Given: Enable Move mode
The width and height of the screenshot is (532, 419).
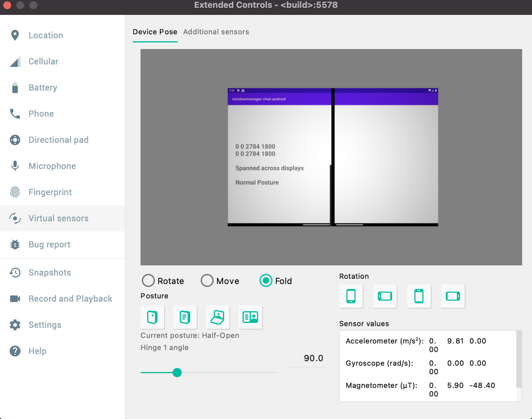Looking at the screenshot, I should pyautogui.click(x=207, y=281).
